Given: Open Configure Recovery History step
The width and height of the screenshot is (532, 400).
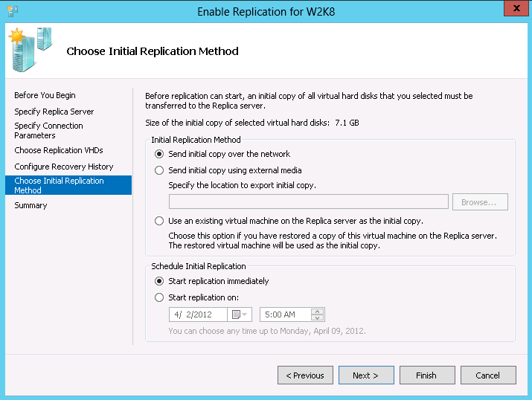Looking at the screenshot, I should [x=64, y=167].
